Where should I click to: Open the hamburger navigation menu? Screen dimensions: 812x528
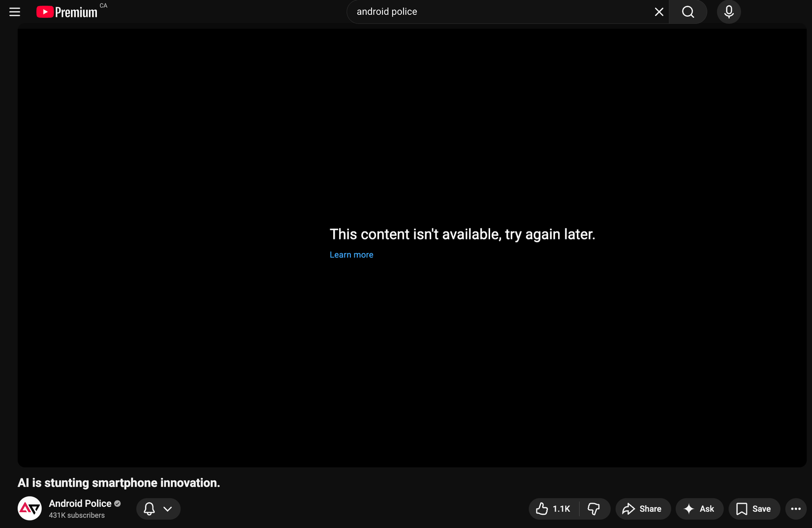click(x=14, y=11)
